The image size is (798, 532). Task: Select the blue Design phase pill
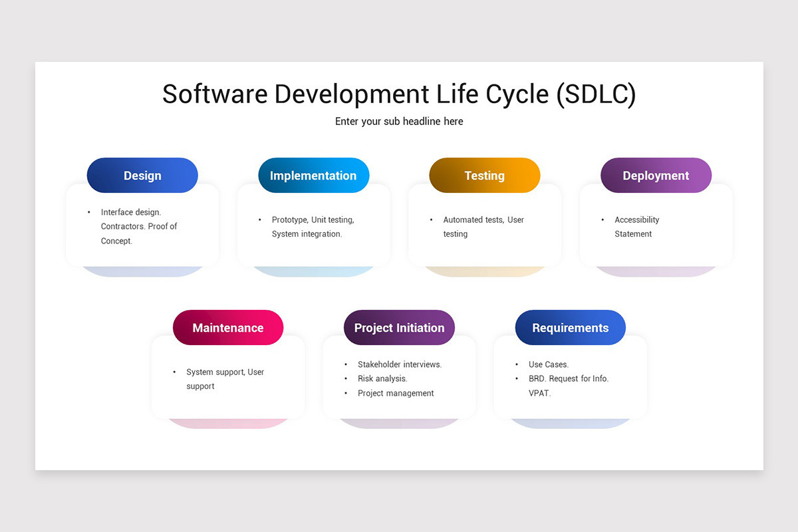(142, 175)
